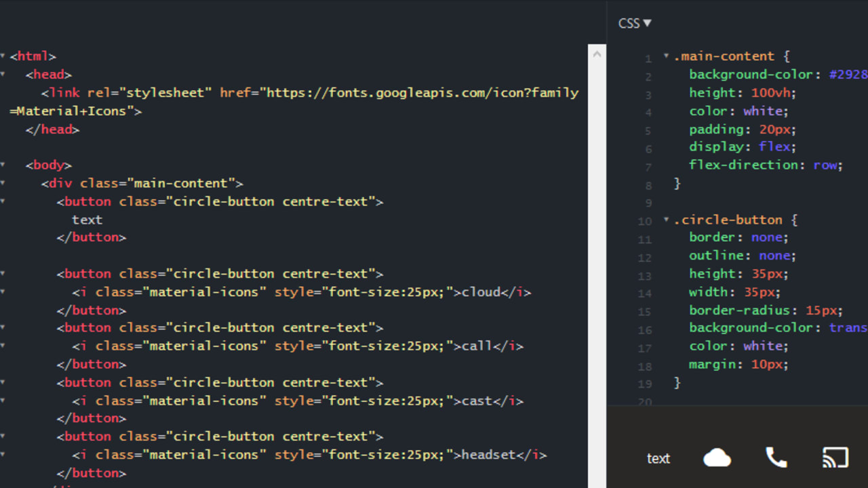Click the 'cast' icon name in HTML
The height and width of the screenshot is (488, 868).
coord(477,401)
